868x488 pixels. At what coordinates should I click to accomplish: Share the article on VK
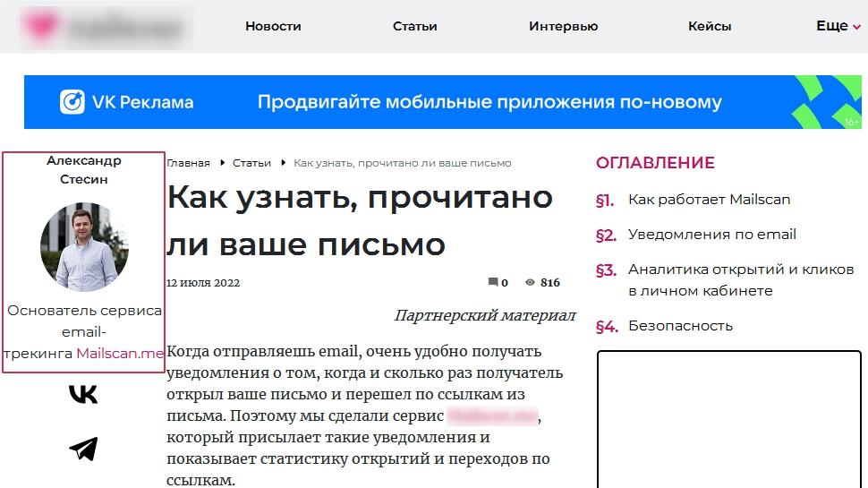[83, 394]
